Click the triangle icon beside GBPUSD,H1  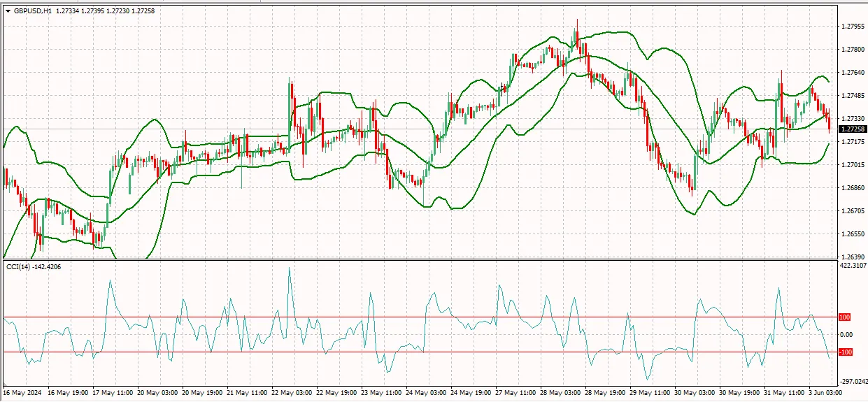coord(8,11)
